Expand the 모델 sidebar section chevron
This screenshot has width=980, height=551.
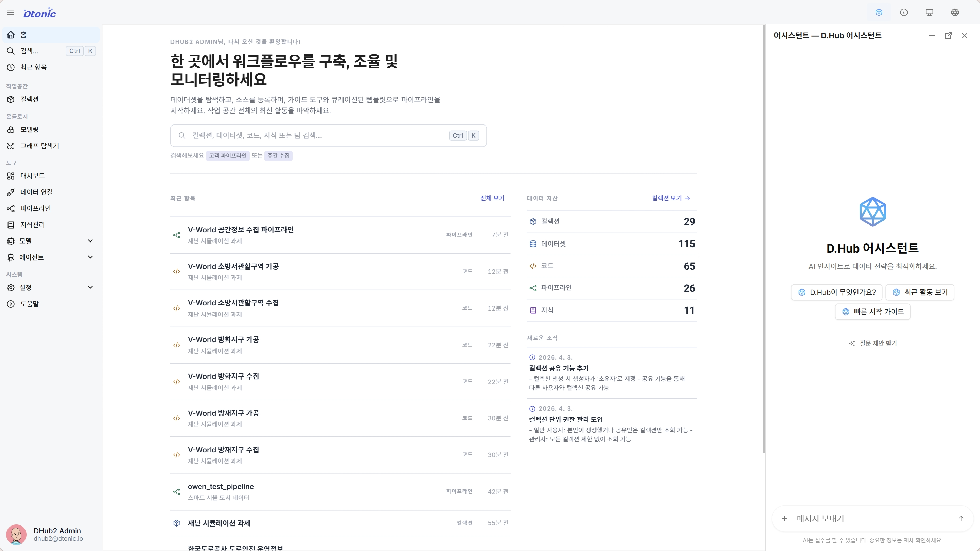[x=90, y=241]
